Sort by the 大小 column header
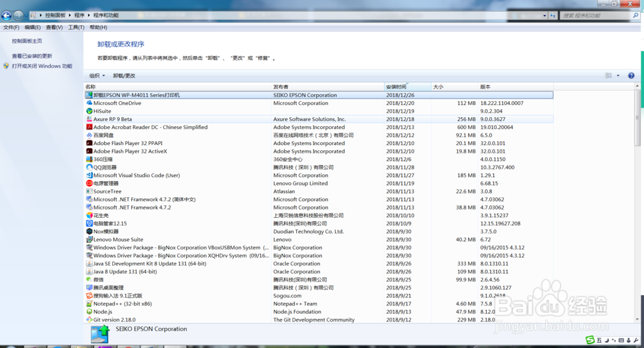644x348 pixels. click(454, 87)
